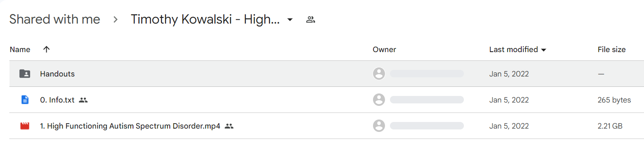Reverse sort with the Name arrow
Viewport: 644px width, 165px height.
click(47, 50)
